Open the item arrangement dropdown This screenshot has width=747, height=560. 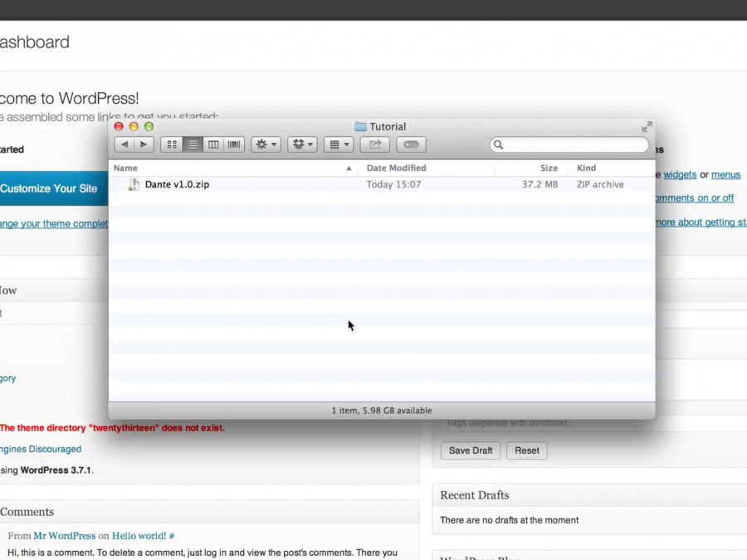click(x=339, y=144)
